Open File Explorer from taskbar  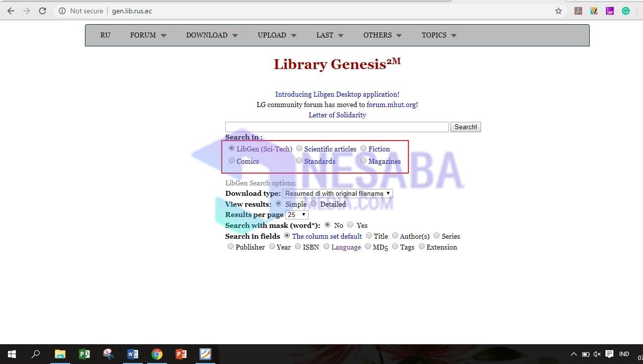pyautogui.click(x=60, y=354)
